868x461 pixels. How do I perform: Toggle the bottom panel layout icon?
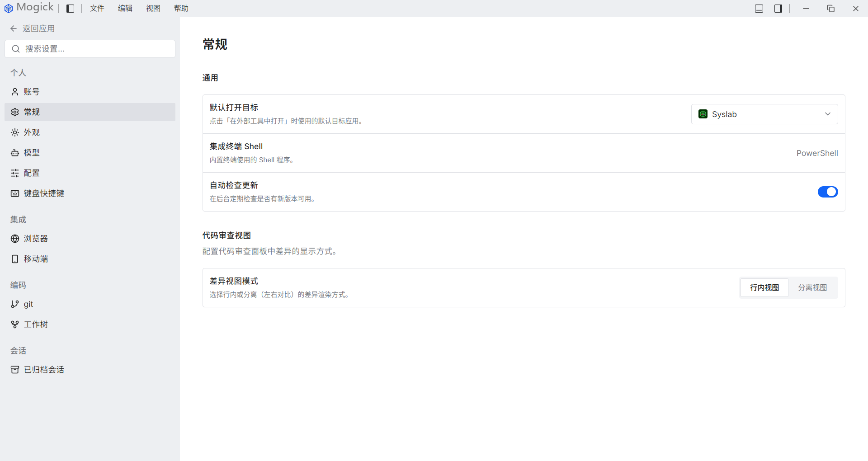click(x=759, y=9)
